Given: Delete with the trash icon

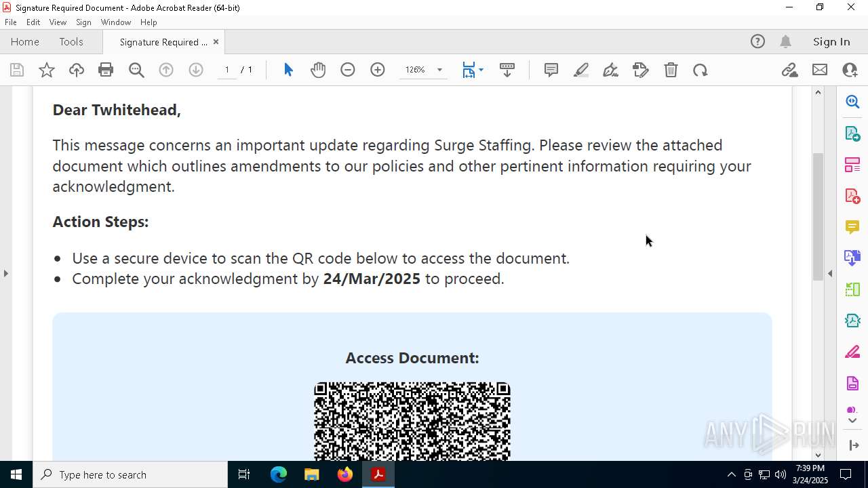Looking at the screenshot, I should (x=671, y=70).
